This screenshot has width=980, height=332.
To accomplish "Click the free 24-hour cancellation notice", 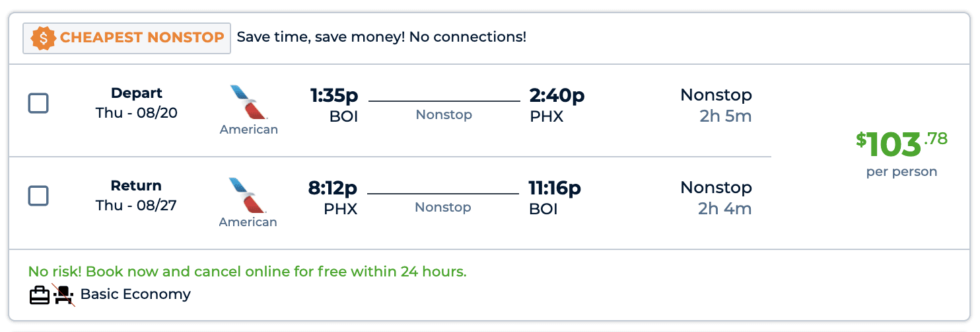I will [x=247, y=272].
